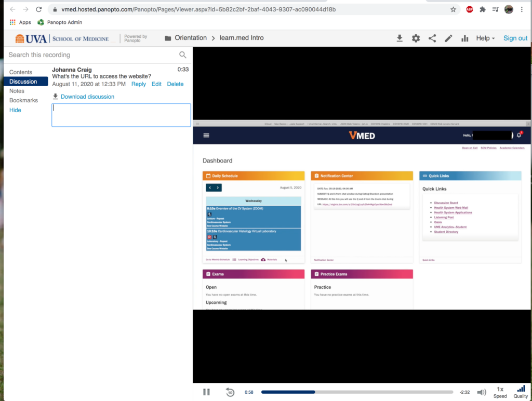The width and height of the screenshot is (532, 401).
Task: Click the volume speaker icon
Action: pos(482,392)
